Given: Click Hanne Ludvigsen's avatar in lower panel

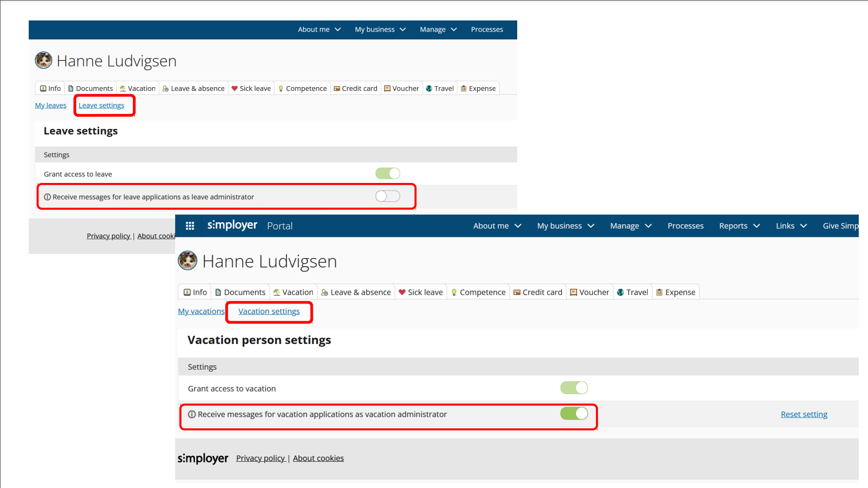Looking at the screenshot, I should (188, 261).
